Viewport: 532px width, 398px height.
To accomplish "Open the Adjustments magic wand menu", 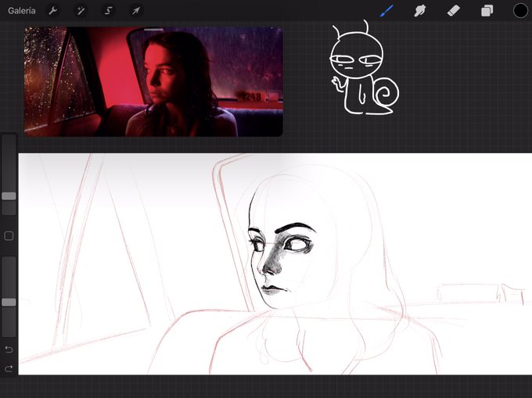I will pos(81,11).
